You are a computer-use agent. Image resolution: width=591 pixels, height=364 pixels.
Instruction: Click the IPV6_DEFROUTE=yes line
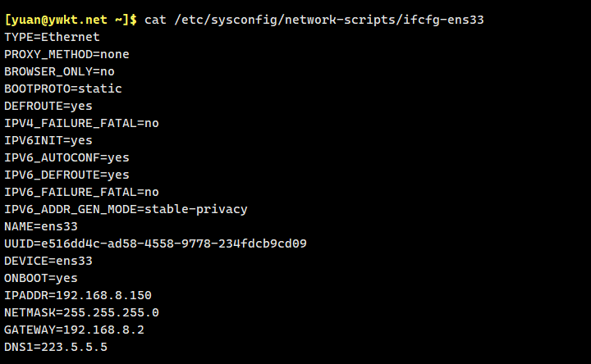click(x=66, y=175)
